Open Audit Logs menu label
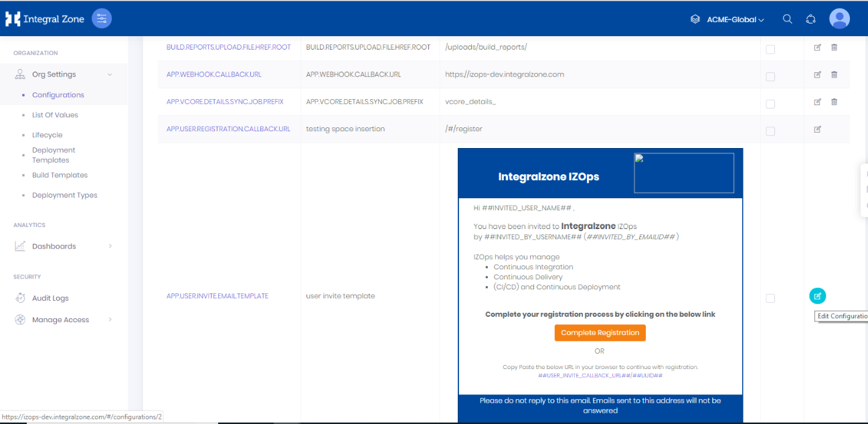Image resolution: width=868 pixels, height=424 pixels. [x=50, y=298]
